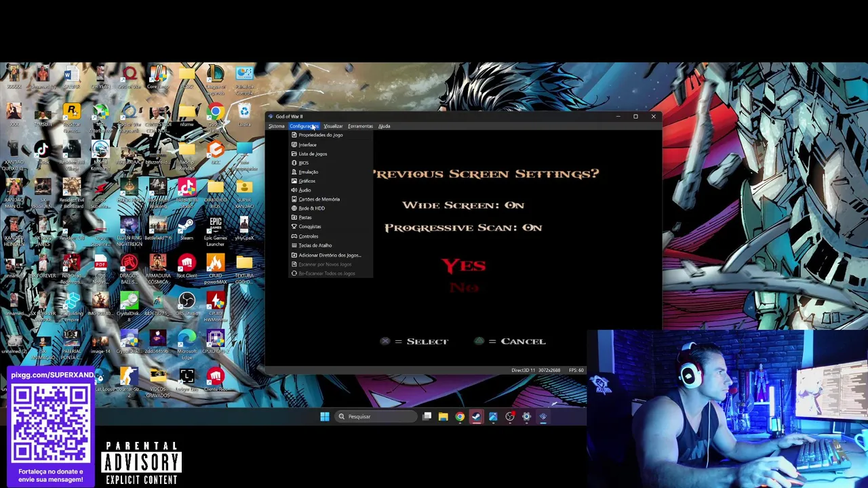Select Conquistas menu entry
Viewport: 868px width, 488px height.
[x=331, y=226]
